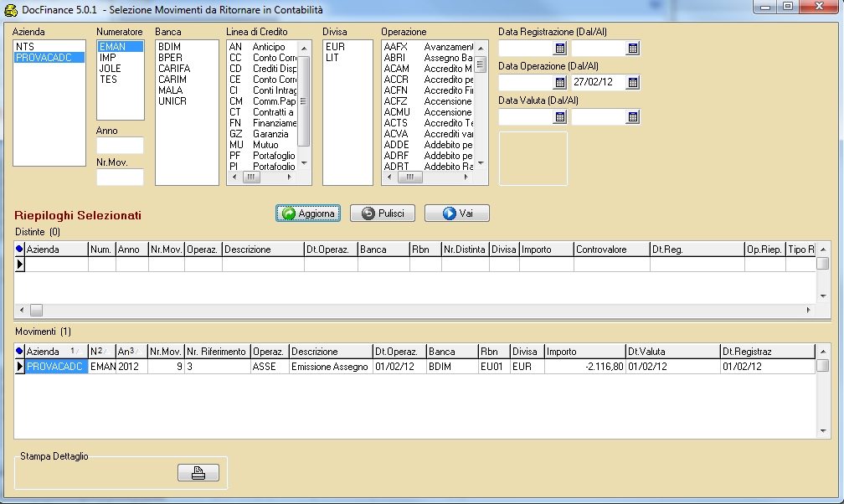Select Mutuo in Linea di Credito list

pyautogui.click(x=265, y=145)
